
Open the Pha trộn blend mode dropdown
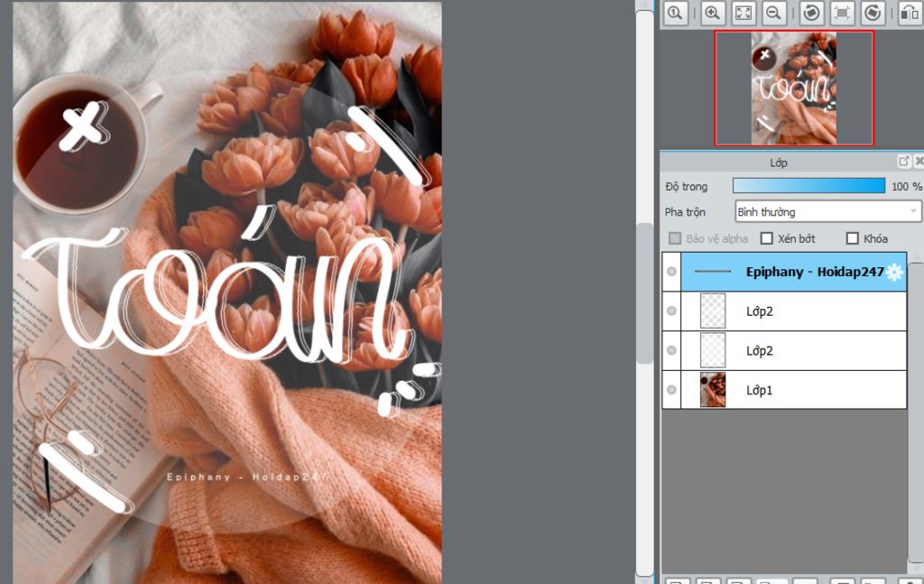pos(828,211)
